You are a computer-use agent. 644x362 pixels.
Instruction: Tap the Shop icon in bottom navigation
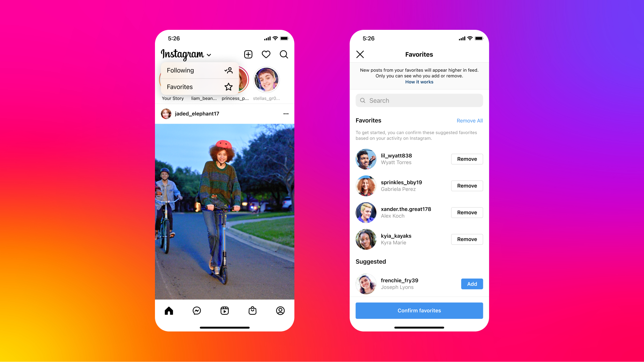253,310
